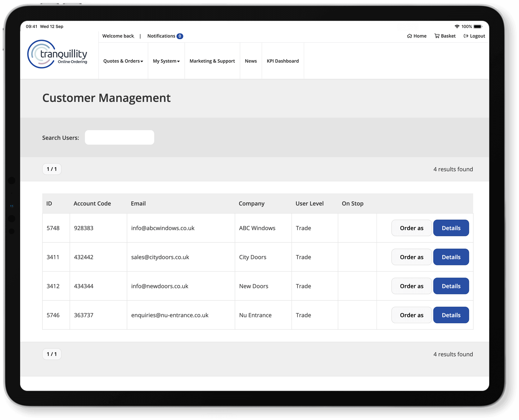Click the Company column header

[x=252, y=204]
